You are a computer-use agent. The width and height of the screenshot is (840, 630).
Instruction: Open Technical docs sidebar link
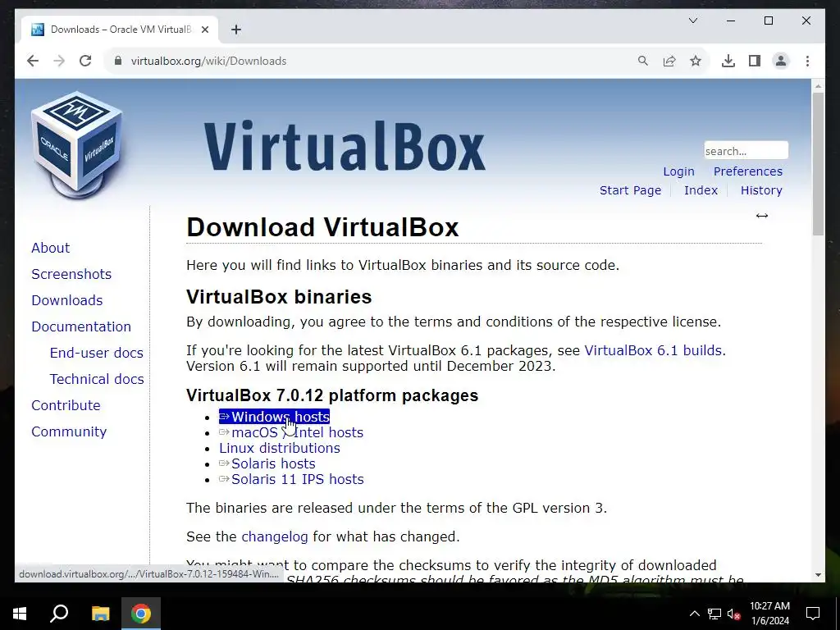tap(97, 379)
